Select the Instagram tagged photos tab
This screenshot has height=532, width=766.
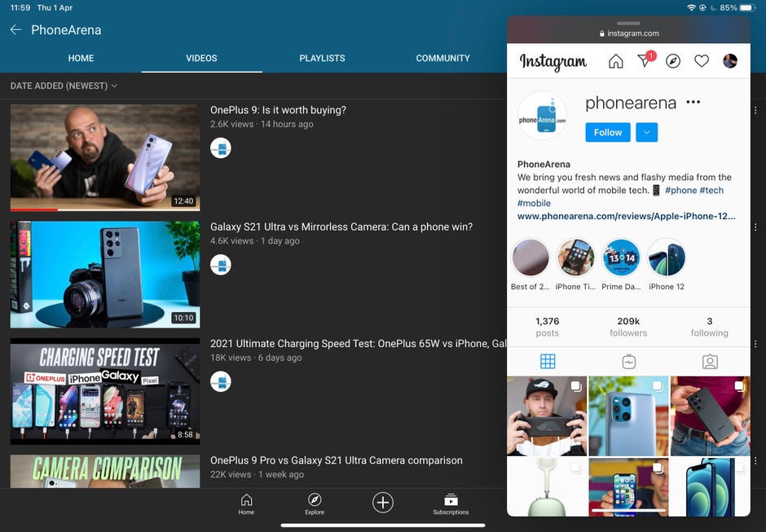(x=710, y=362)
